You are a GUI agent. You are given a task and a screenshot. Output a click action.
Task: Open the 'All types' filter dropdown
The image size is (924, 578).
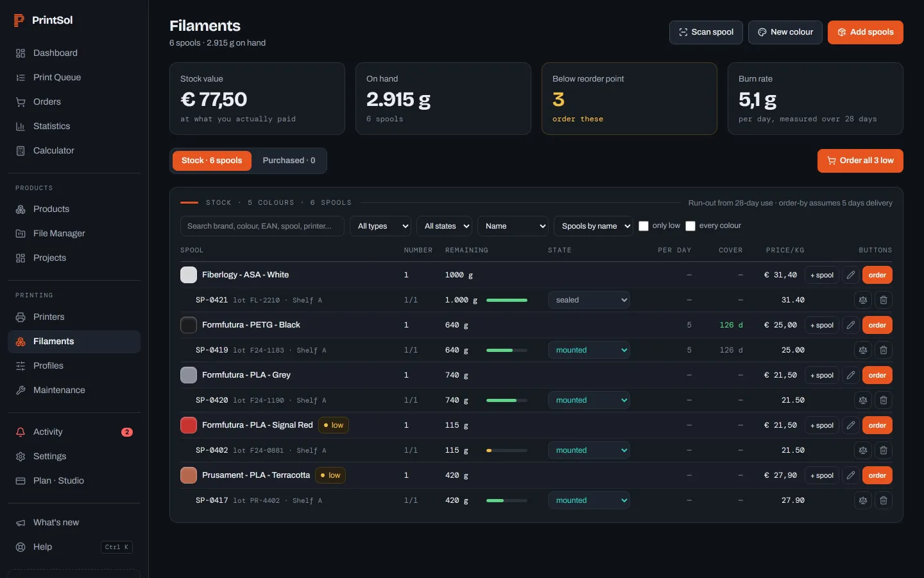click(x=381, y=226)
